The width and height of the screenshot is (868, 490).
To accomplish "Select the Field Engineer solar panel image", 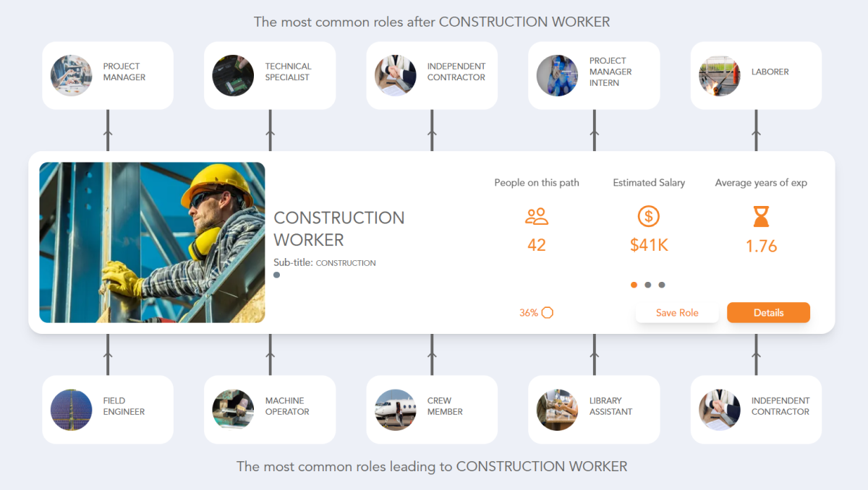I will click(x=71, y=409).
